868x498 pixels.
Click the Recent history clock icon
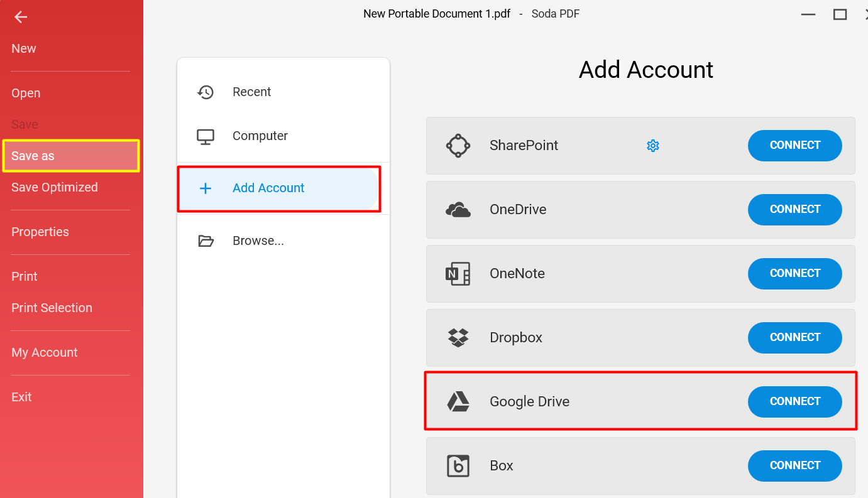point(206,92)
